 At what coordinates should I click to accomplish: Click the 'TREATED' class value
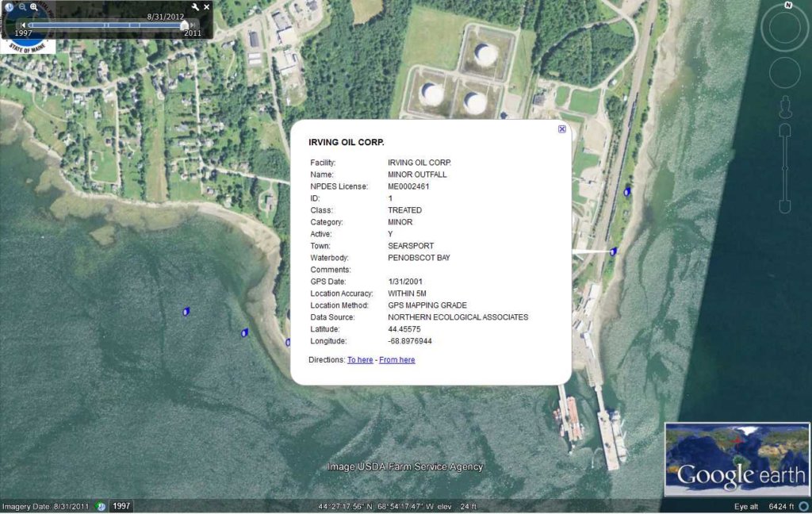pyautogui.click(x=404, y=210)
